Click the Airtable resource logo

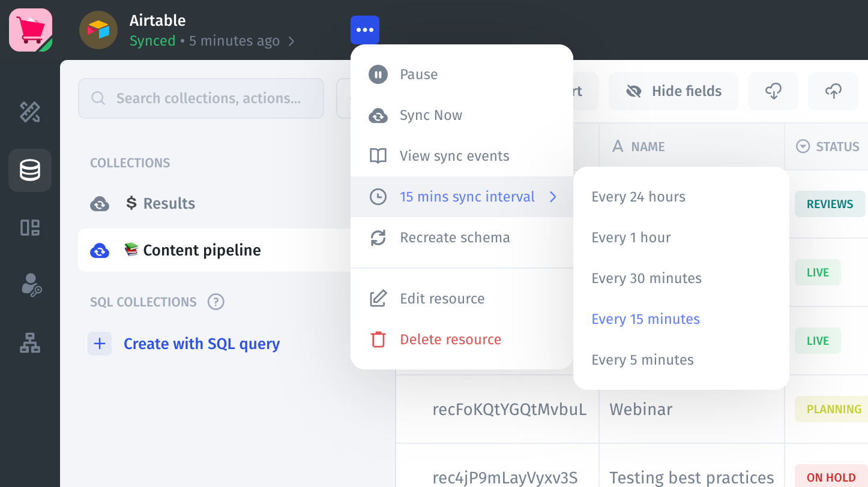pos(98,30)
